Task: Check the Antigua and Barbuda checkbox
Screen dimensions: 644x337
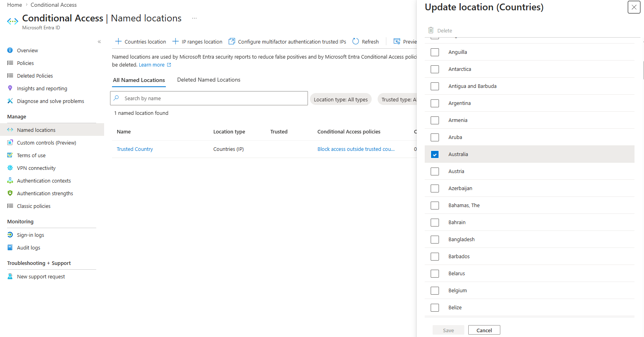Action: pyautogui.click(x=435, y=86)
